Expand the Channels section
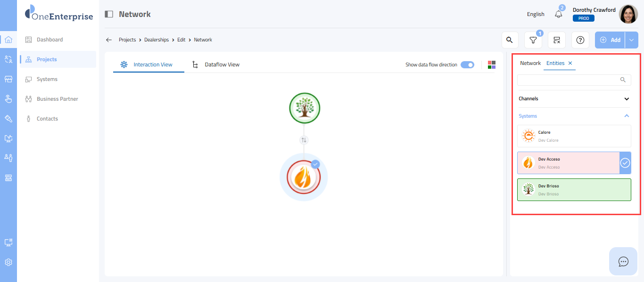The height and width of the screenshot is (282, 644). pos(627,99)
